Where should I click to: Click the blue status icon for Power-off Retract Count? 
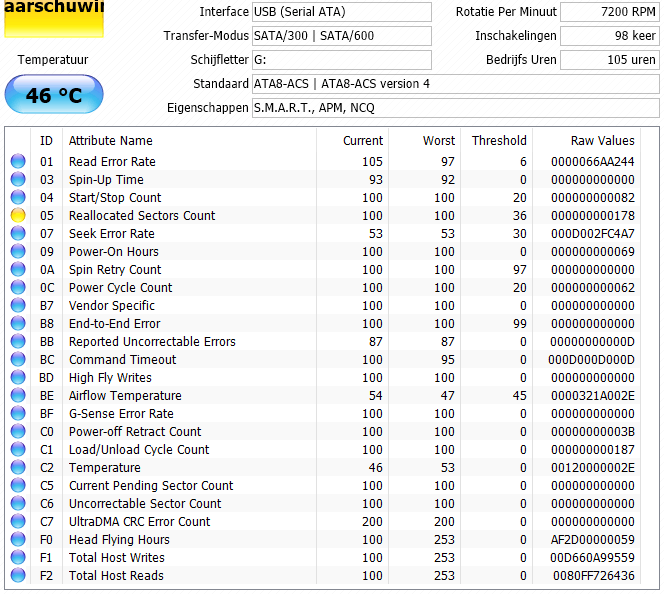click(x=18, y=431)
